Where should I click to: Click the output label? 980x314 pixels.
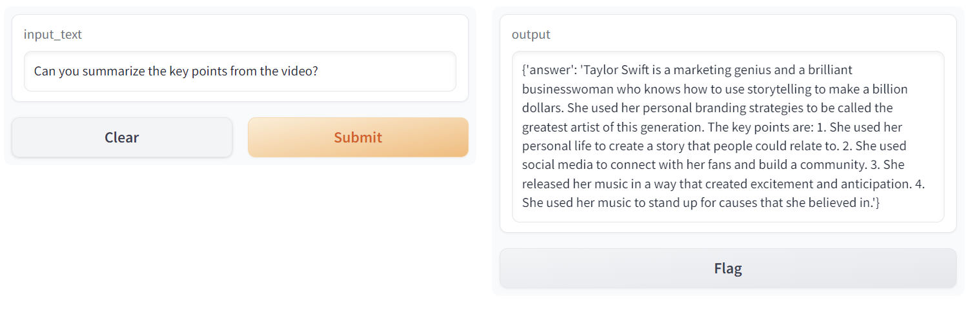pos(531,35)
